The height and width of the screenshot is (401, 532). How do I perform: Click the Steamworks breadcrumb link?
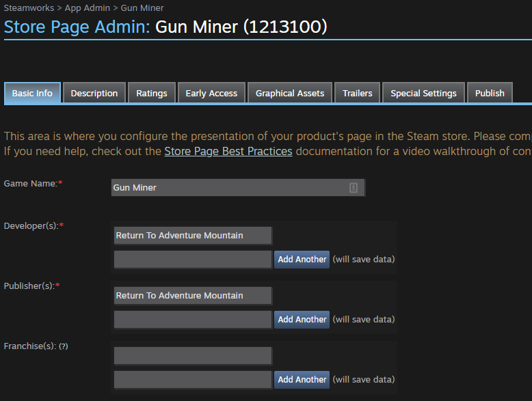click(x=29, y=8)
